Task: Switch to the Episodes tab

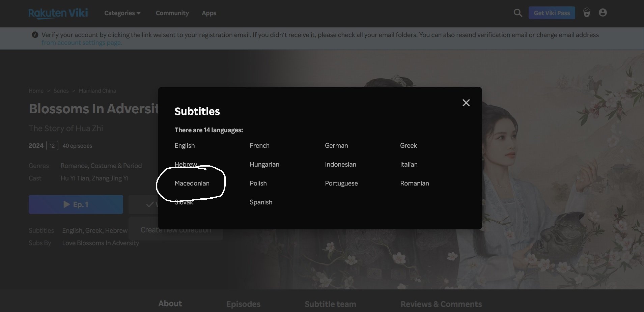Action: [243, 304]
